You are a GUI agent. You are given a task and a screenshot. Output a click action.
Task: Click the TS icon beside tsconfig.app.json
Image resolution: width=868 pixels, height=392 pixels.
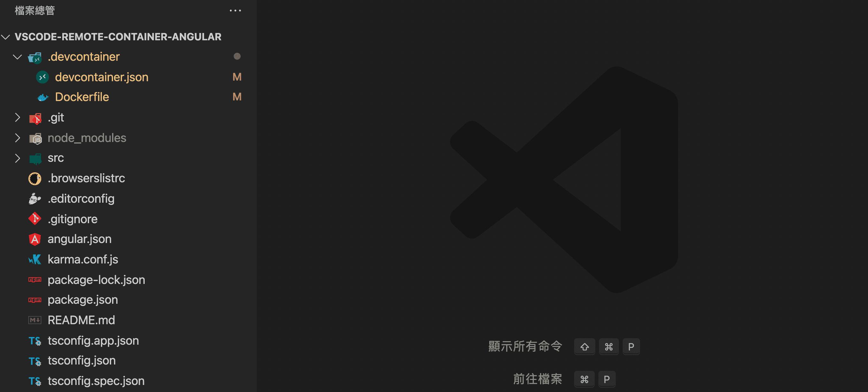[35, 341]
